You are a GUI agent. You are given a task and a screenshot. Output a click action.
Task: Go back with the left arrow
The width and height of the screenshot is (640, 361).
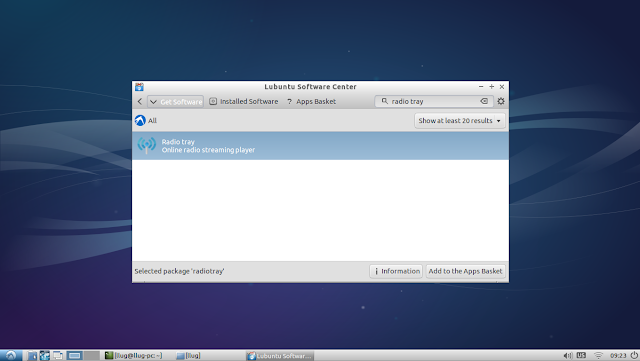(140, 101)
